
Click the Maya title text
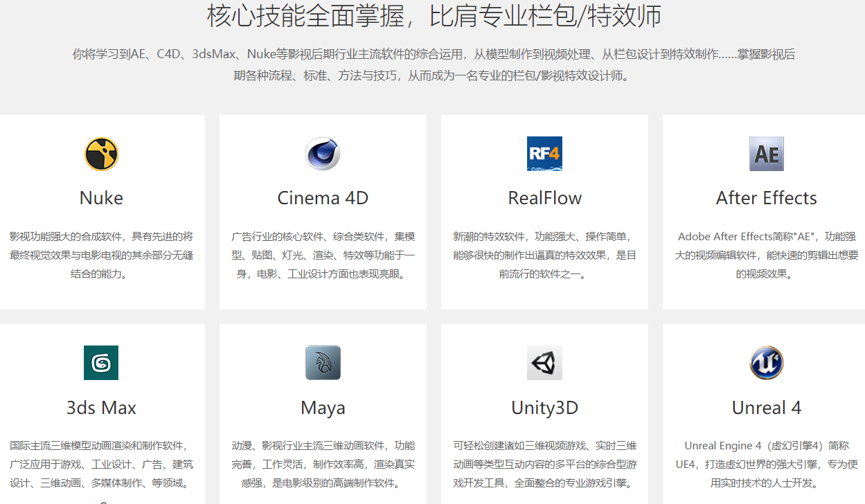point(323,408)
